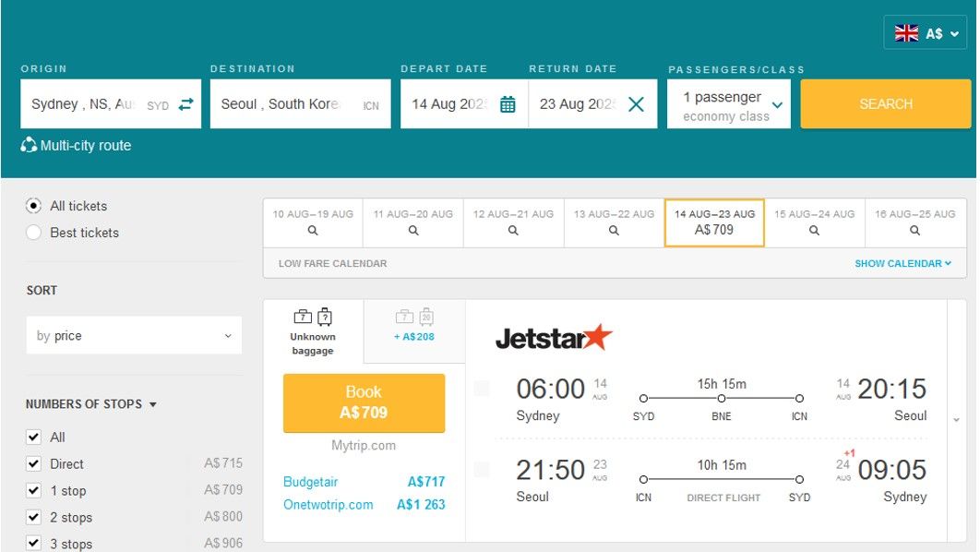Expand passengers and class selector
Screen dimensions: 980x552
pyautogui.click(x=729, y=104)
